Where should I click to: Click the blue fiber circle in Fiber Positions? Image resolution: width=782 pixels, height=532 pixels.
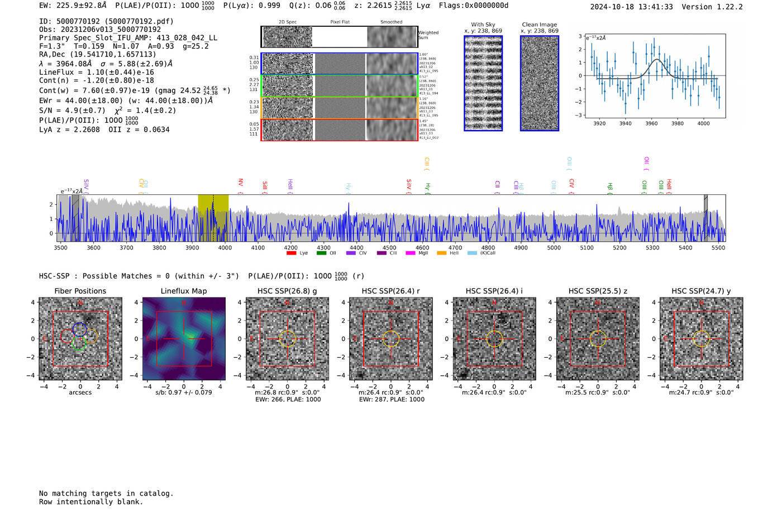tap(79, 329)
